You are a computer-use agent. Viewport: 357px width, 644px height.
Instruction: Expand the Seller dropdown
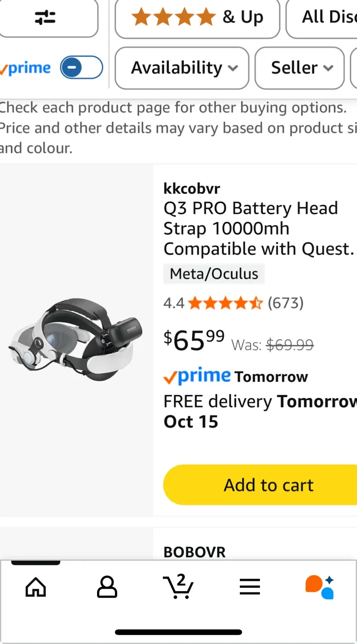[300, 68]
